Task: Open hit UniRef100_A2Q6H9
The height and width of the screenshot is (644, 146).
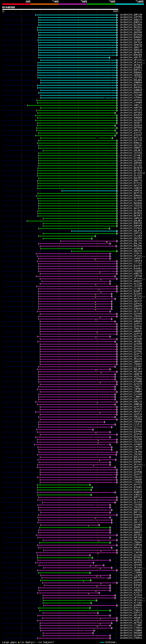Action: [131, 249]
